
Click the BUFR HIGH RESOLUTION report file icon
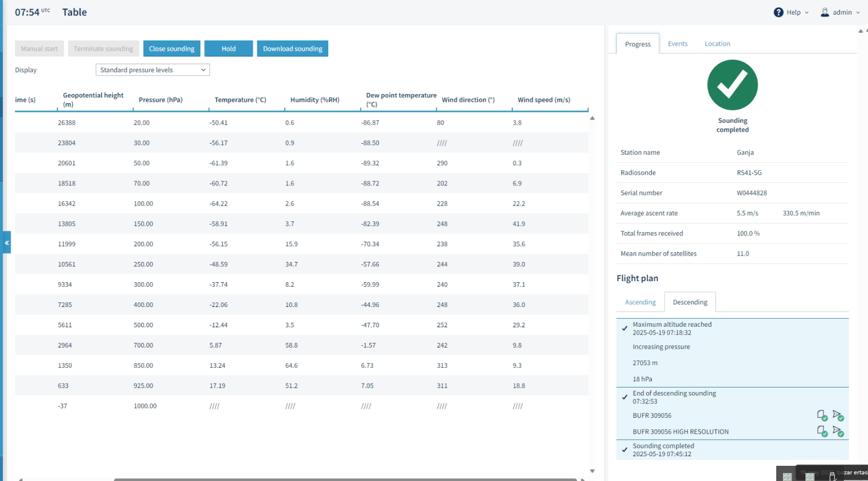[822, 431]
